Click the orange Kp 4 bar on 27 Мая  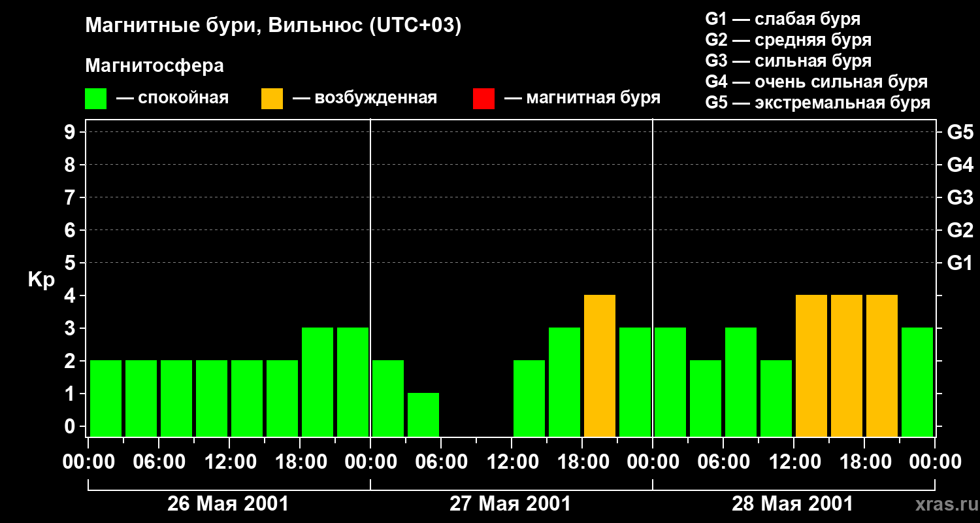pyautogui.click(x=600, y=365)
